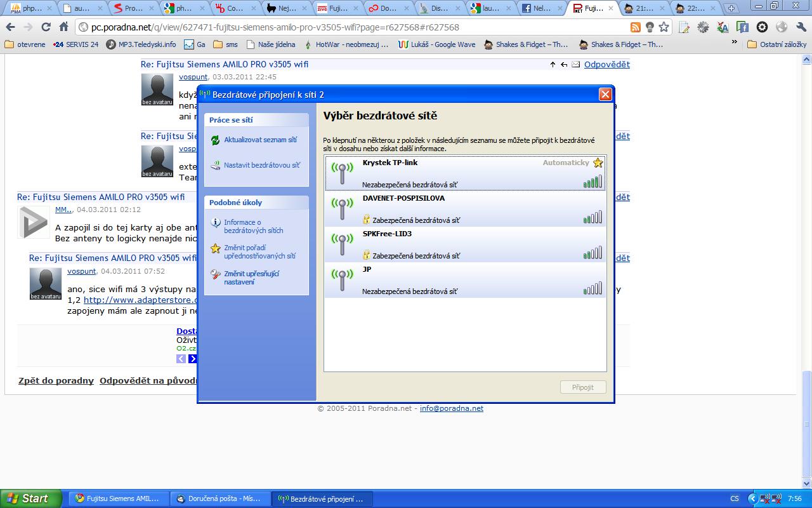Close the Bezdrátové připojení k síti 2 dialog
The height and width of the screenshot is (508, 812).
(605, 94)
